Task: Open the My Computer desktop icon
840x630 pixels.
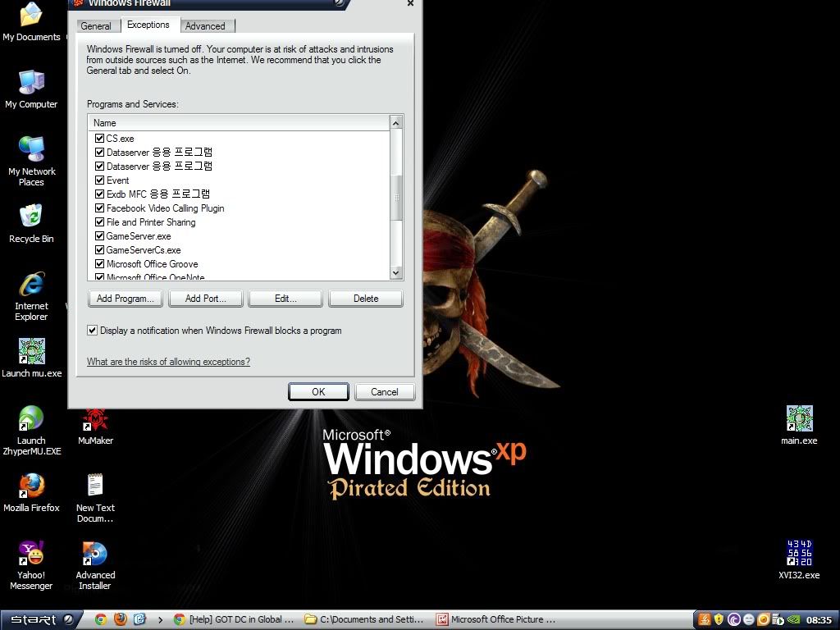Action: 31,83
